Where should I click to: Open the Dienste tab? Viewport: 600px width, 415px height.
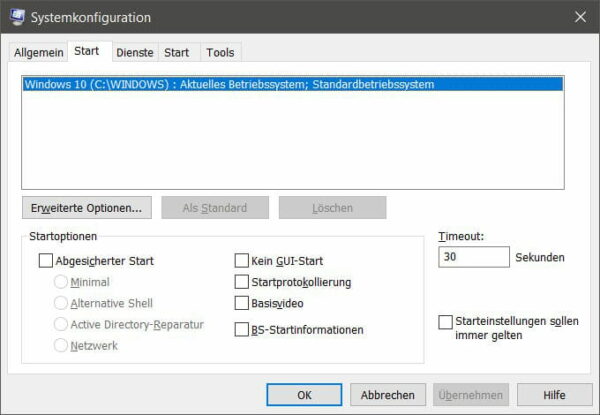tap(135, 52)
